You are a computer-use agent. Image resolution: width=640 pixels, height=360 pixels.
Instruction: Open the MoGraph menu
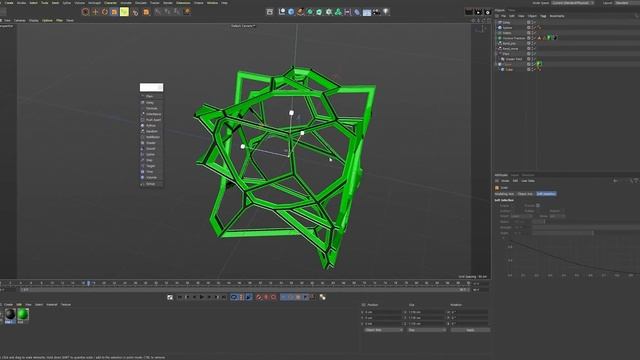(94, 3)
